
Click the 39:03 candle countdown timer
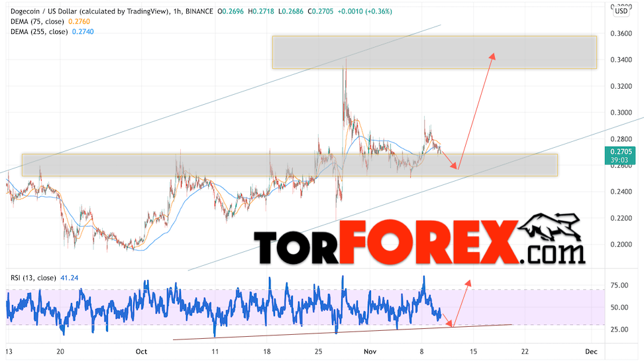coord(619,160)
